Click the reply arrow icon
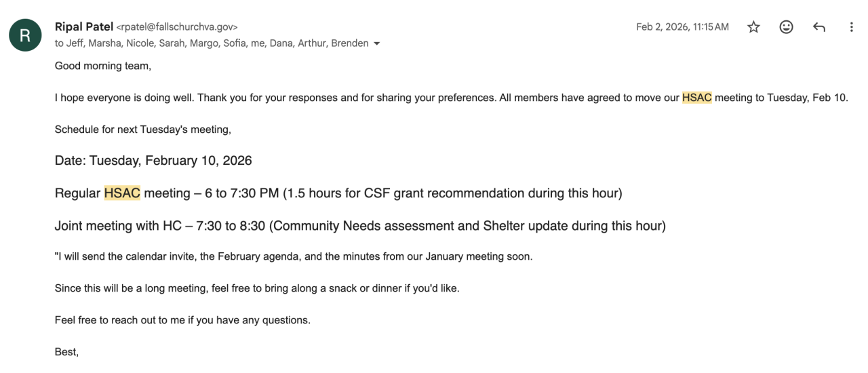Viewport: 868px width, 373px height. [x=819, y=27]
